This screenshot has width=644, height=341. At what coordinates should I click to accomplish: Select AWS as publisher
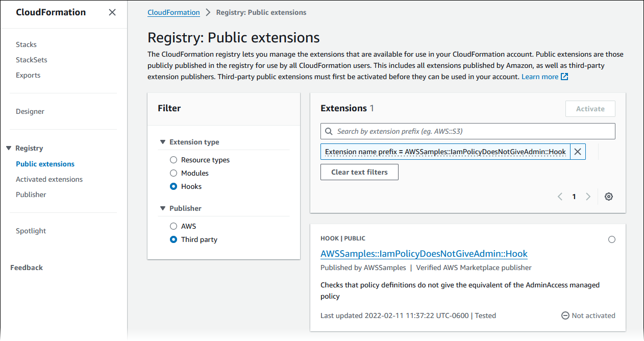(x=174, y=226)
